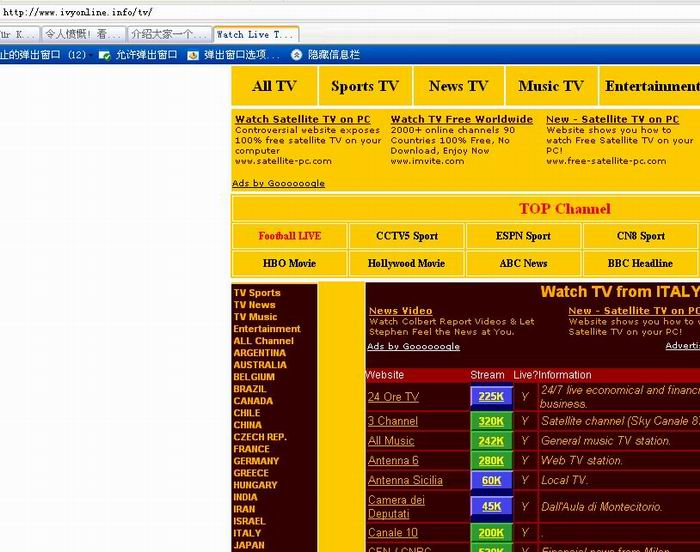Open the 3 Channel website link
The width and height of the screenshot is (700, 552).
[x=393, y=421]
